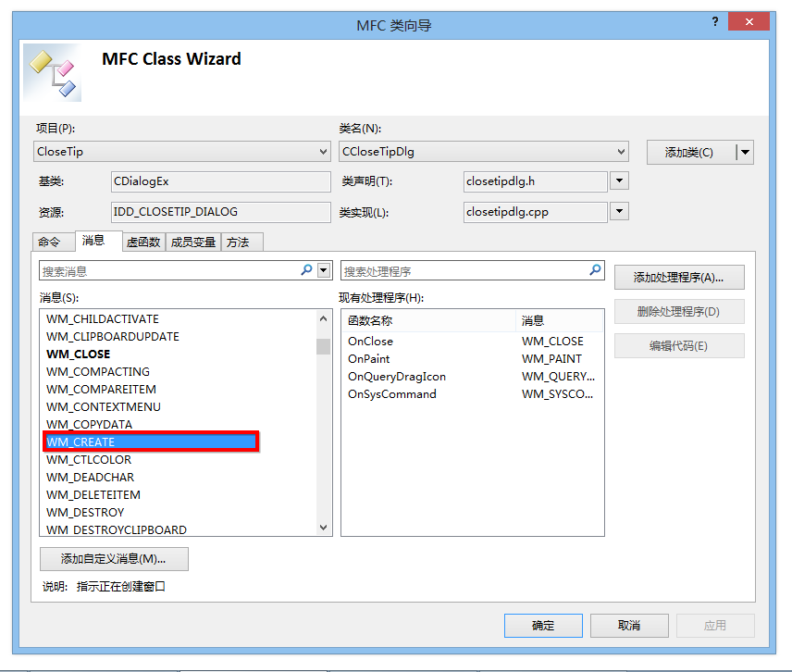
Task: Confirm the dialog with 确定
Action: (x=543, y=625)
